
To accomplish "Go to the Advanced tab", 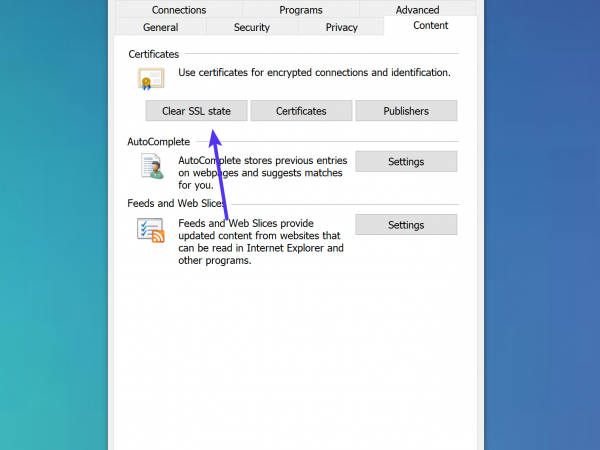I will [x=417, y=10].
